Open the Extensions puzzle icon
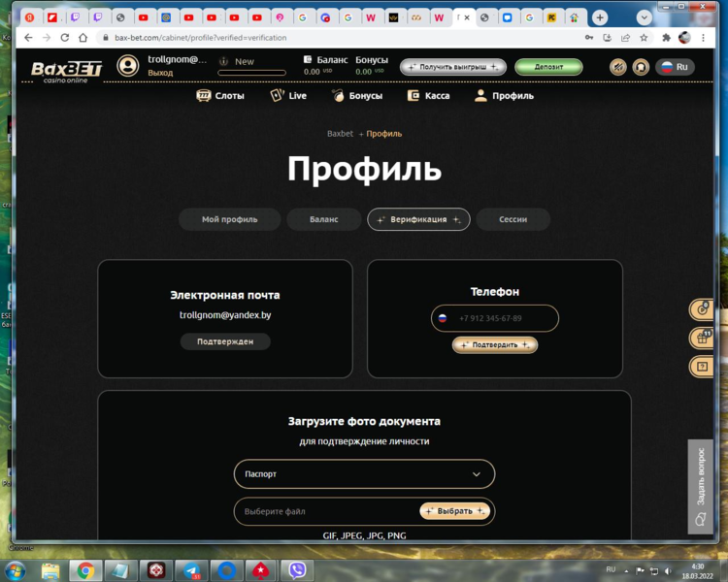Screen dimensions: 728x582 pyautogui.click(x=666, y=38)
